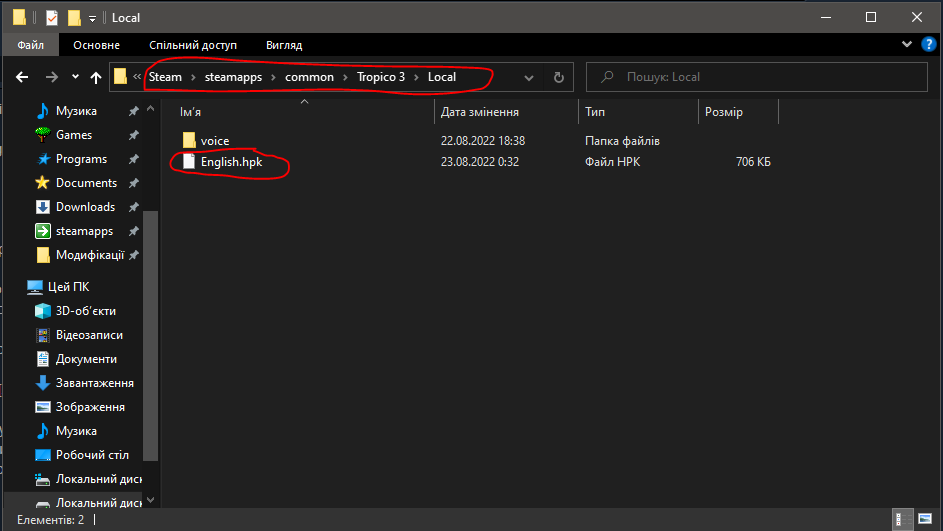Click the Programs star icon
The image size is (943, 531).
(43, 159)
